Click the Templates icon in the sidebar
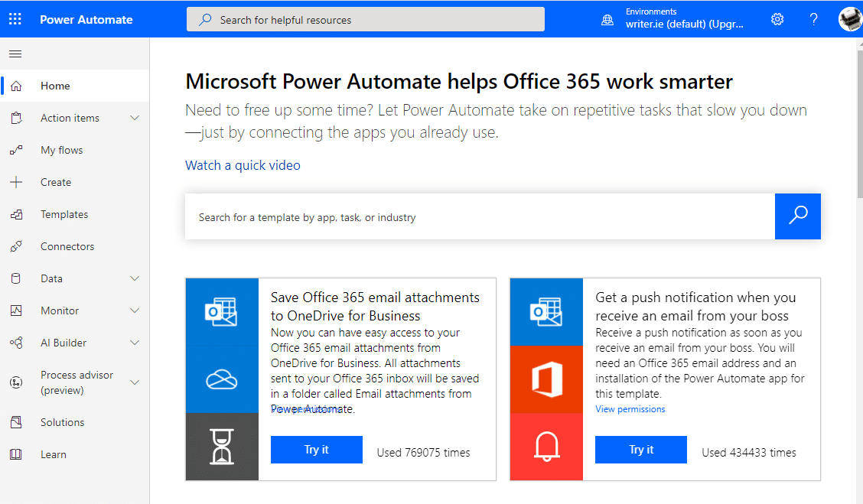Viewport: 863px width, 504px height. pos(17,214)
